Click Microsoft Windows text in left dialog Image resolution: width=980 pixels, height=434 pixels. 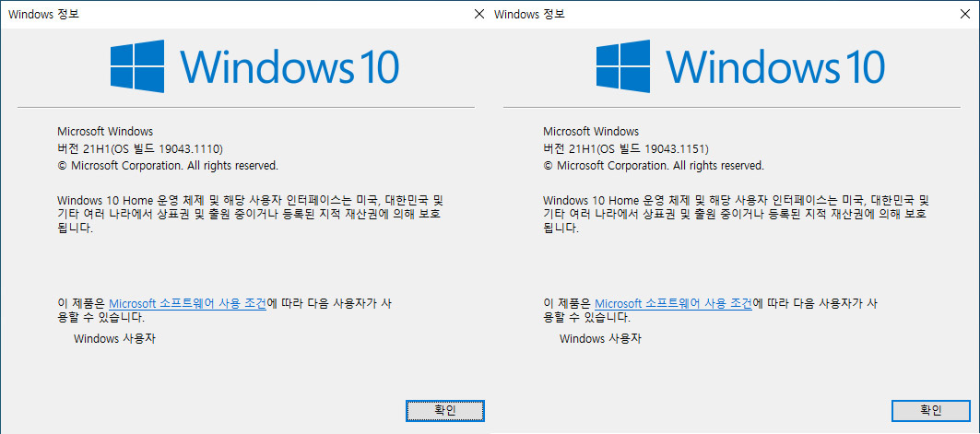[105, 132]
